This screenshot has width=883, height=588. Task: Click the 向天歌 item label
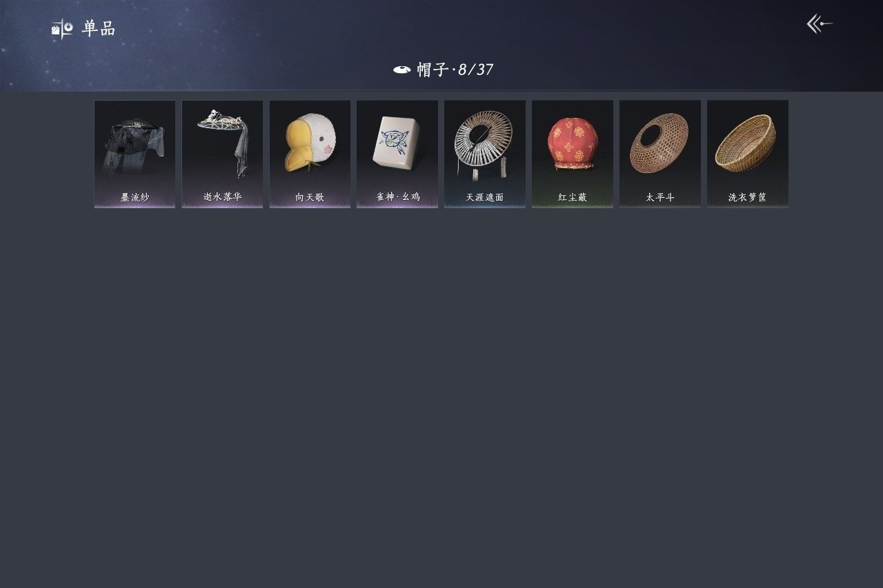pos(310,197)
